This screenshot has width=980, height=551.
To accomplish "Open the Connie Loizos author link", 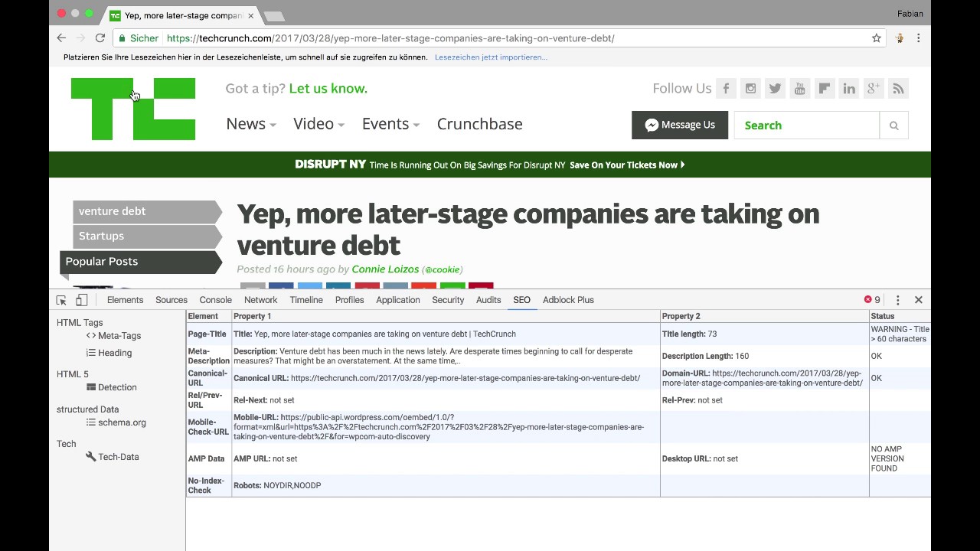I will click(x=385, y=269).
